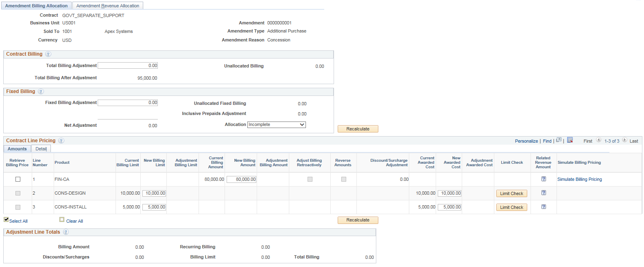
Task: Open Related Revenue Amount icon for CONS-INSTALL
Action: tap(544, 206)
